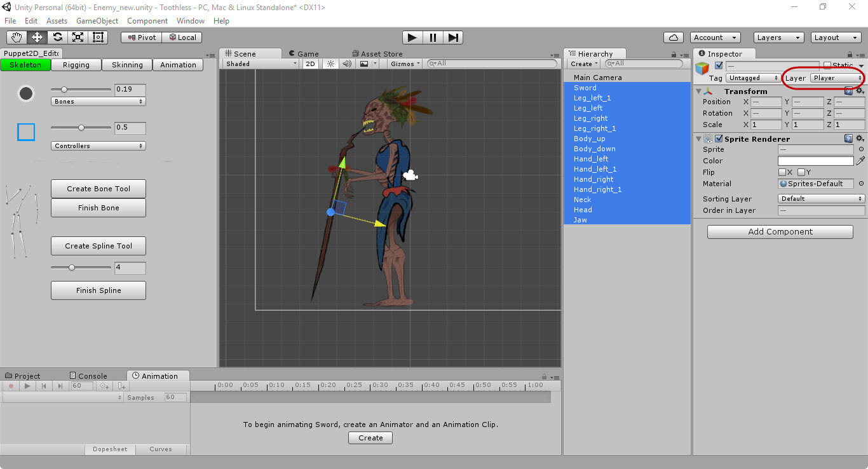Screen dimensions: 868x469
Task: Toggle the 2D view mode
Action: pyautogui.click(x=310, y=64)
